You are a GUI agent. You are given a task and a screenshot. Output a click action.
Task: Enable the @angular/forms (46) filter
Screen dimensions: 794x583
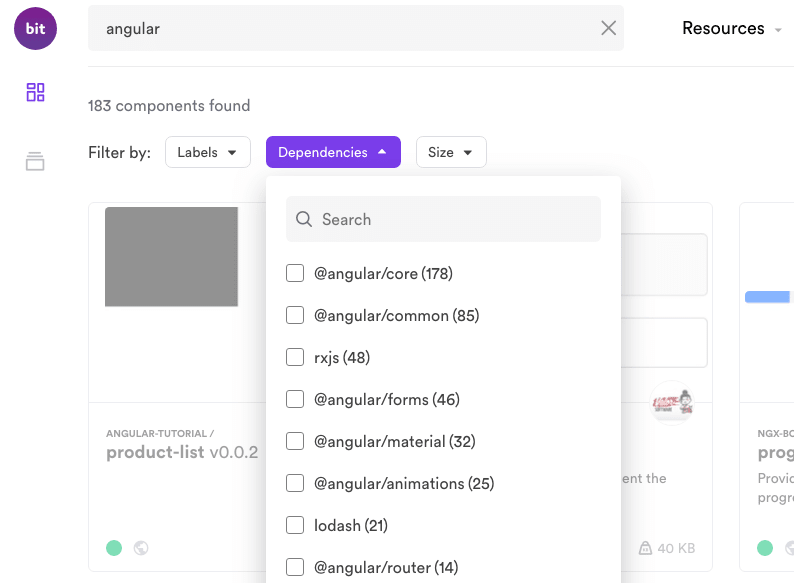click(x=295, y=399)
